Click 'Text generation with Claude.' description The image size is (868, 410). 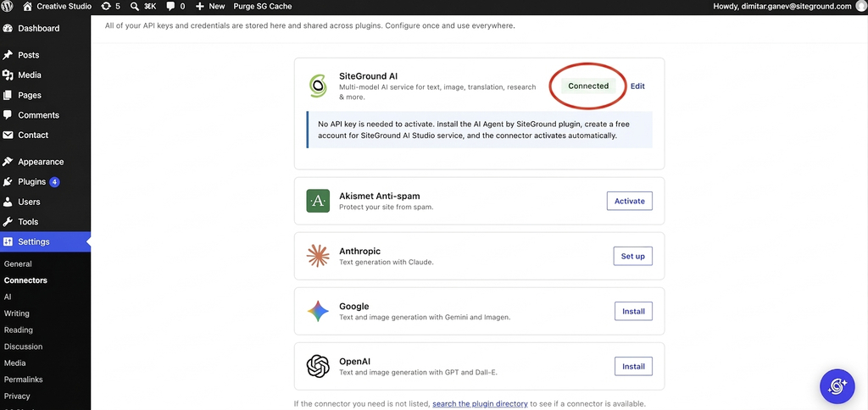[x=387, y=263]
